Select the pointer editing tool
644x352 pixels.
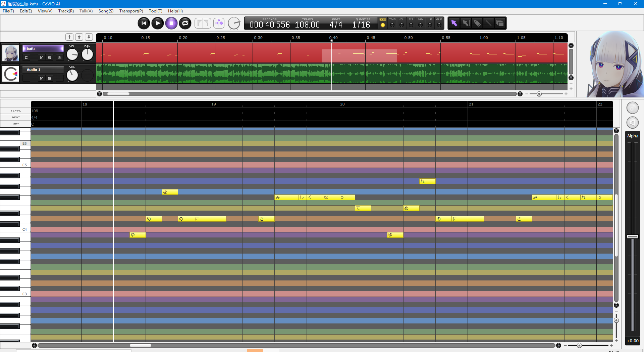point(454,23)
